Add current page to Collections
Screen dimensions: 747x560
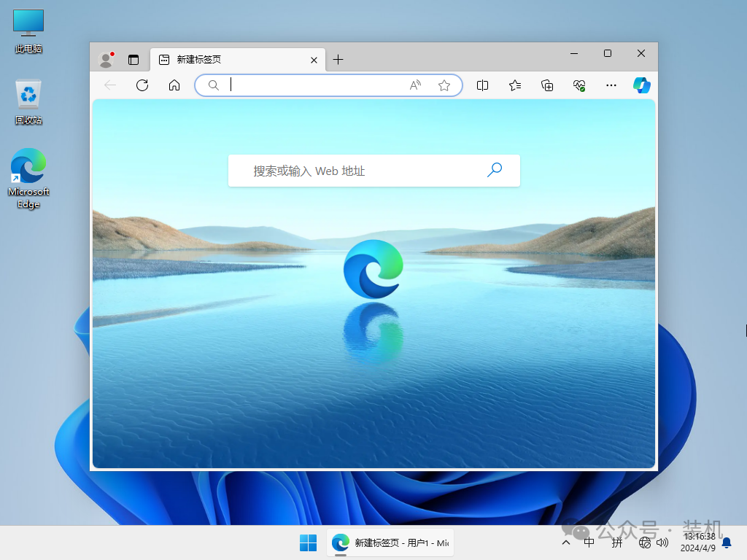[x=547, y=85]
